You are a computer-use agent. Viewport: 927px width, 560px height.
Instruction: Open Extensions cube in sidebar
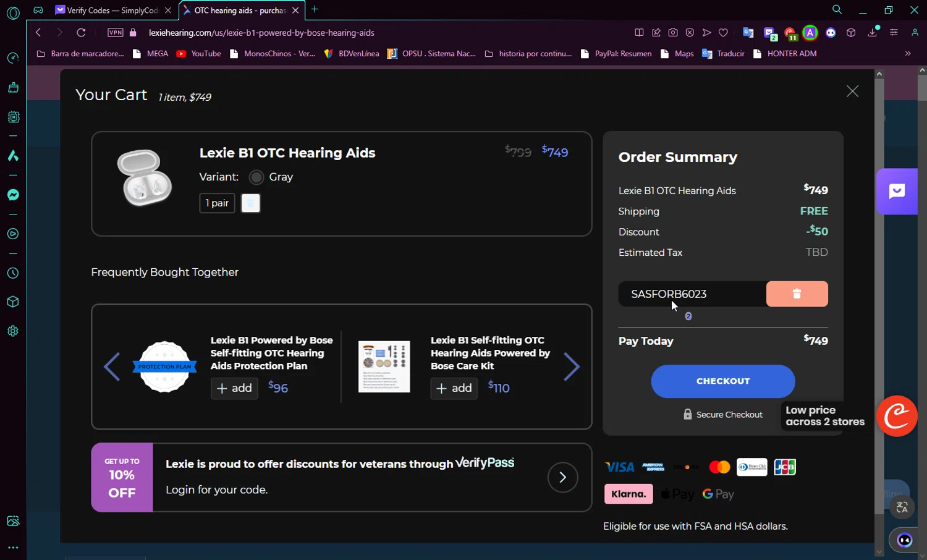point(13,302)
